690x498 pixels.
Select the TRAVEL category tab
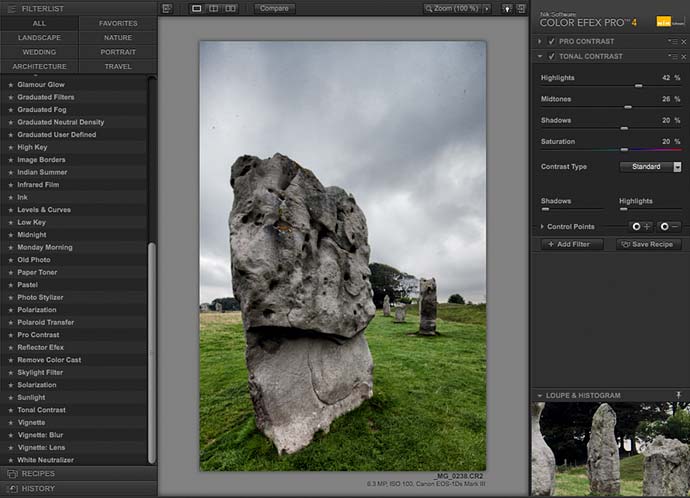[x=118, y=67]
